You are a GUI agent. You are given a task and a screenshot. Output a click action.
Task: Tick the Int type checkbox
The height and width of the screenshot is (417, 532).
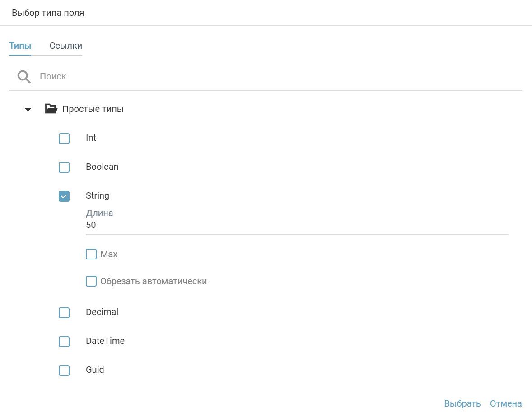tap(64, 139)
